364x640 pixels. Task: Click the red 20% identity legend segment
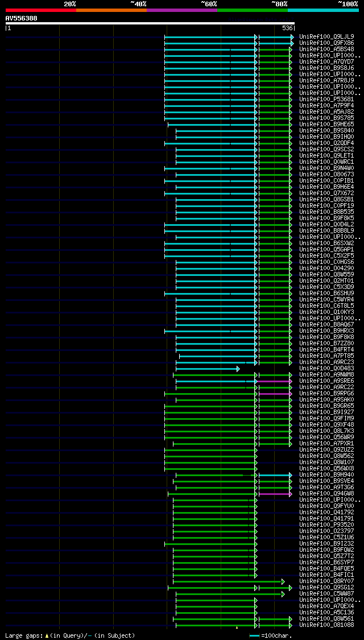pyautogui.click(x=41, y=10)
